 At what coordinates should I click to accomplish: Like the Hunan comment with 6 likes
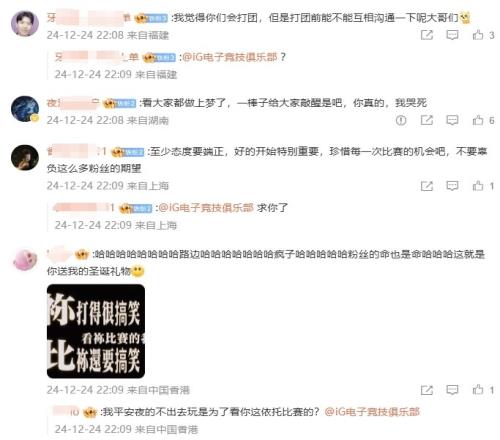(478, 120)
